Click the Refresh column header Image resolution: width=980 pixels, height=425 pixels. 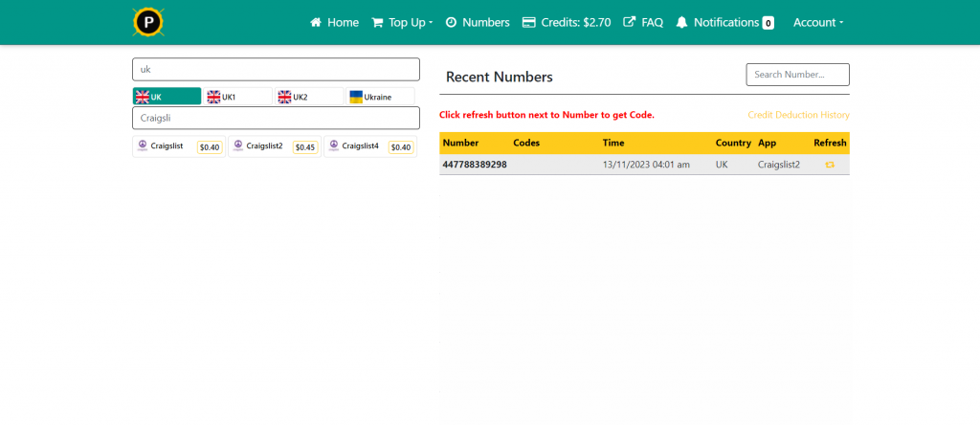click(830, 143)
